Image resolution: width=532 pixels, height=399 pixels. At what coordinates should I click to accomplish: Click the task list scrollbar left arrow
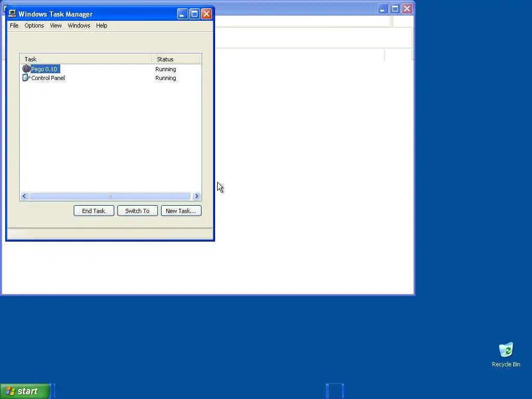[x=24, y=196]
